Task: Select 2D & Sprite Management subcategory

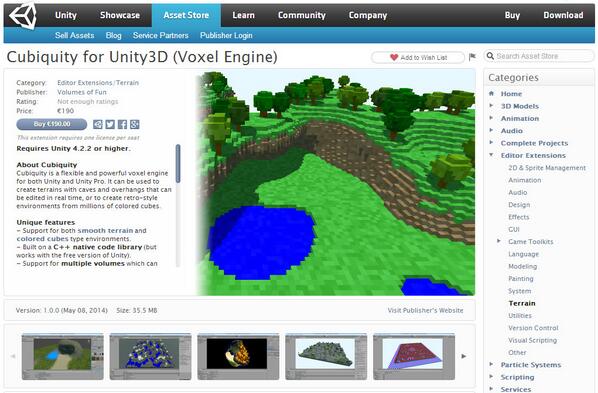Action: click(547, 168)
